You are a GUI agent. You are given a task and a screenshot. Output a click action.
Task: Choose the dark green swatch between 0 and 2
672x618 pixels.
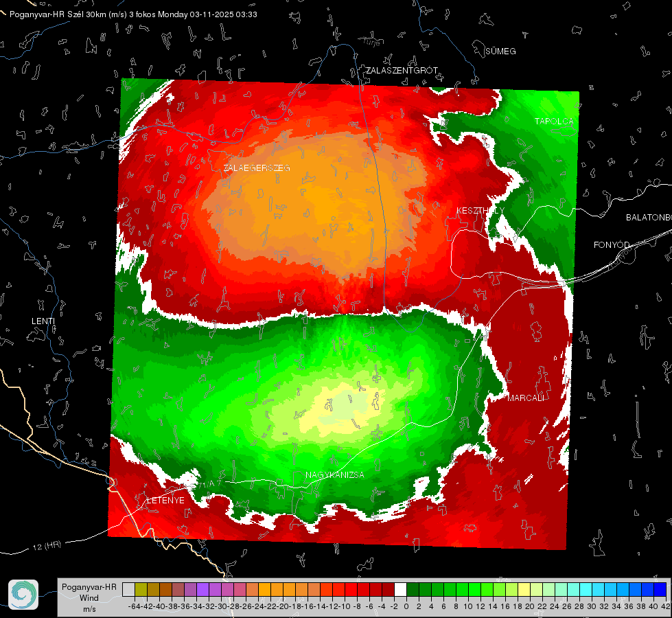coord(413,589)
